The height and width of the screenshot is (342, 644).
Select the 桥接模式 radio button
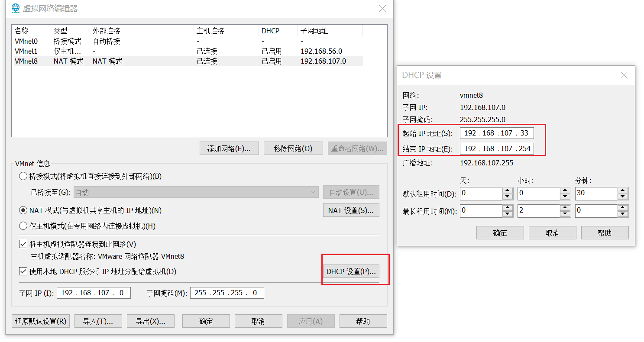pyautogui.click(x=23, y=176)
